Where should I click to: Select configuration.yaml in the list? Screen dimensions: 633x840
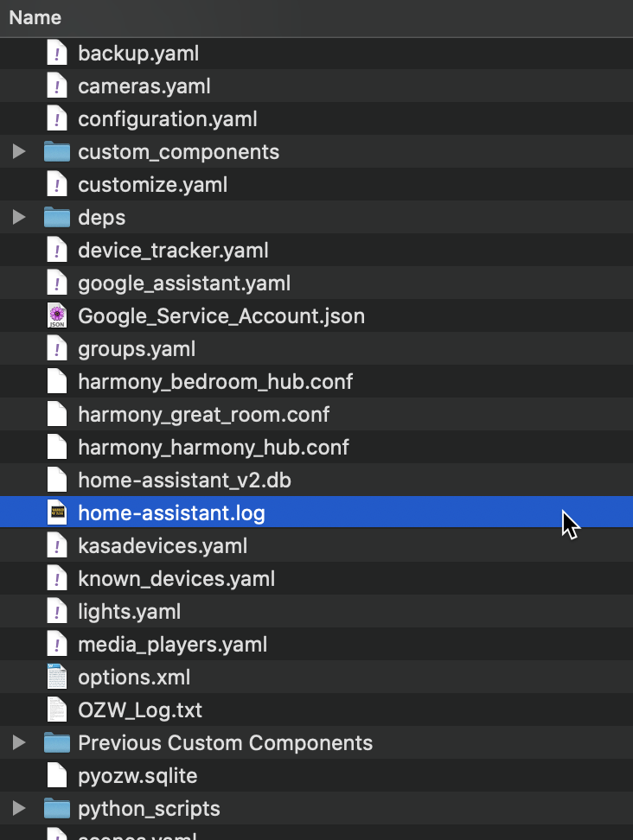click(x=167, y=119)
